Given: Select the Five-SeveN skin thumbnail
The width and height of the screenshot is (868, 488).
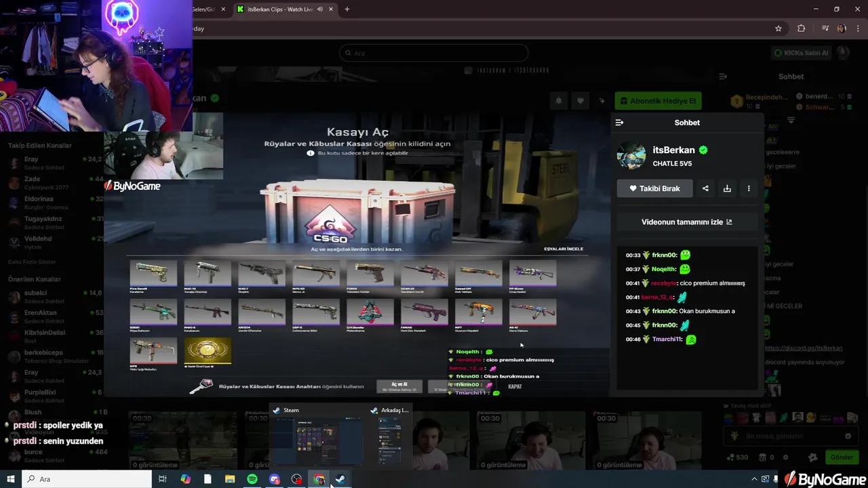Looking at the screenshot, I should (153, 274).
